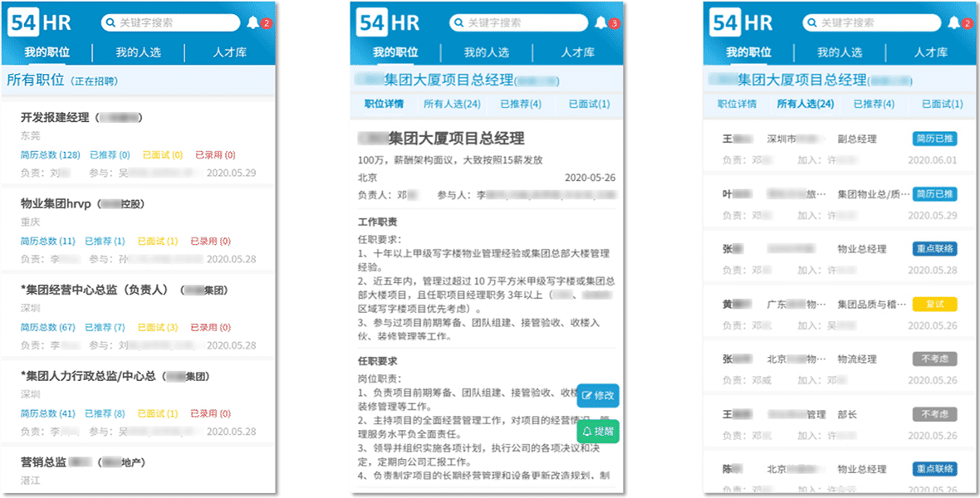Click 简历总数 (67) link
The height and width of the screenshot is (498, 980).
pos(48,327)
